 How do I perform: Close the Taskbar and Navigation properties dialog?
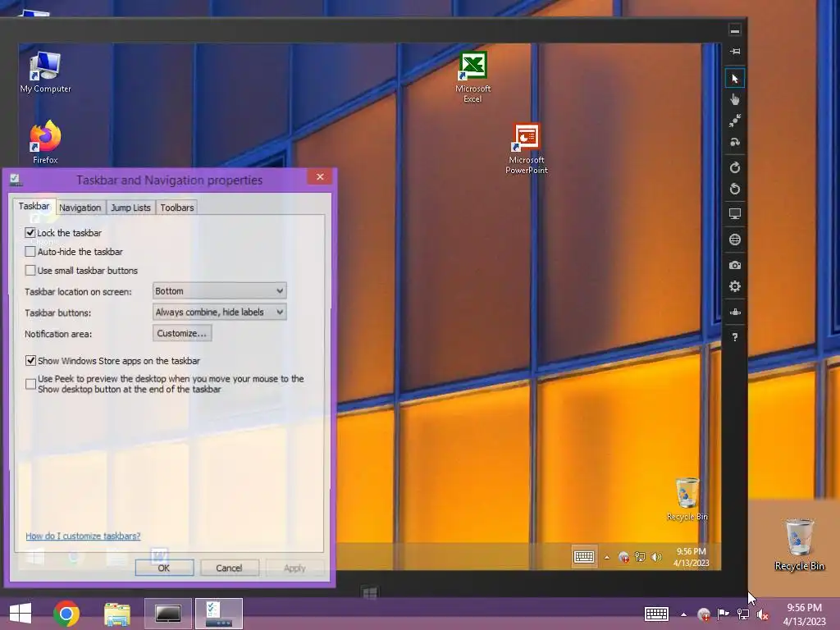(x=320, y=177)
